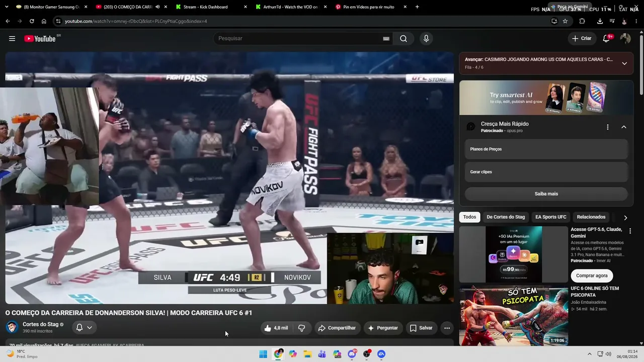Click the Perguntar button
This screenshot has width=644, height=362.
383,328
